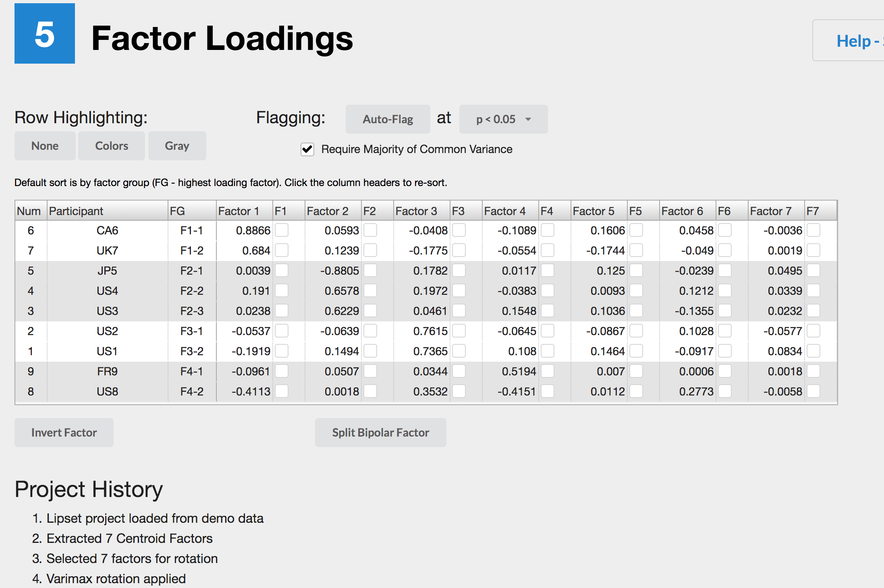The width and height of the screenshot is (884, 588).
Task: Check US8's flag box in the F7 column
Action: click(813, 391)
